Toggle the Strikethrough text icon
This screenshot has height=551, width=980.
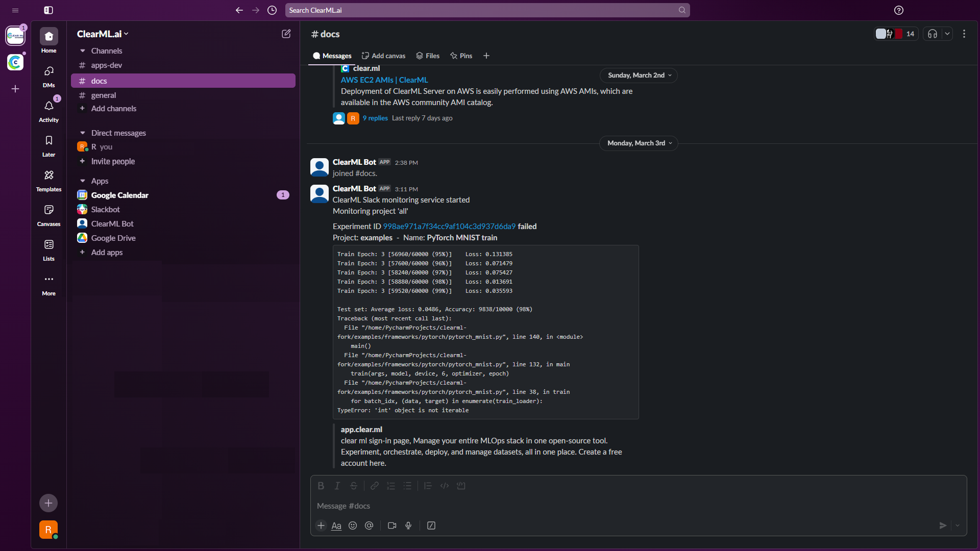[354, 486]
